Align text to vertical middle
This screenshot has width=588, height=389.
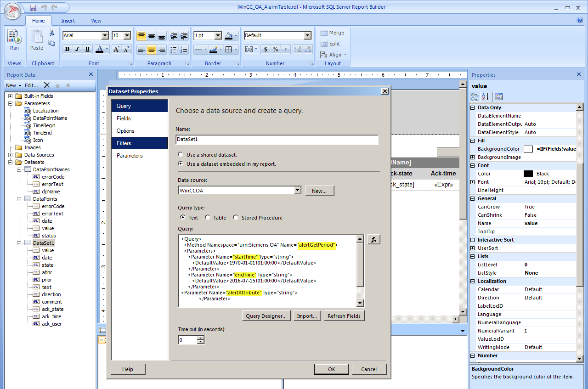[151, 36]
